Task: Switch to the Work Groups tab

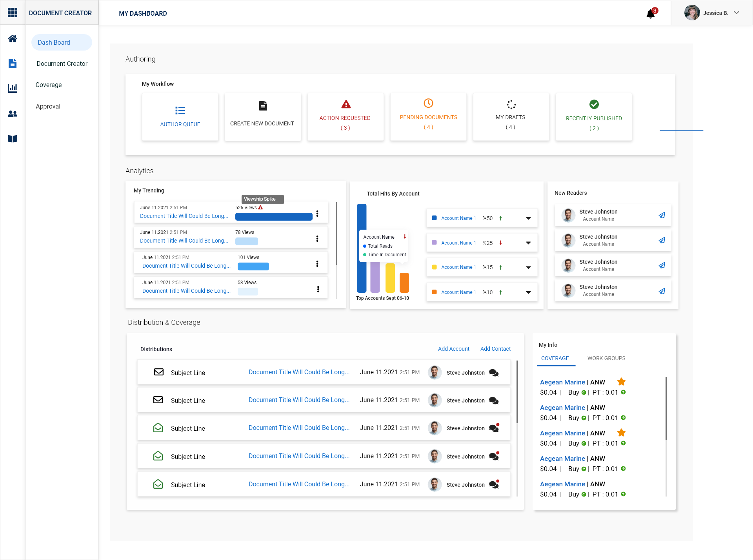Action: coord(606,358)
